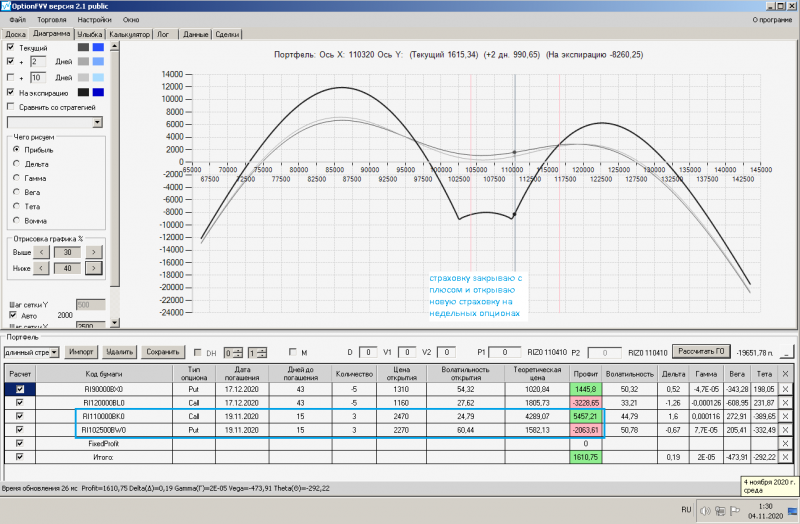
Task: Enable the plus 10 Дней curve checkbox
Action: (x=11, y=77)
